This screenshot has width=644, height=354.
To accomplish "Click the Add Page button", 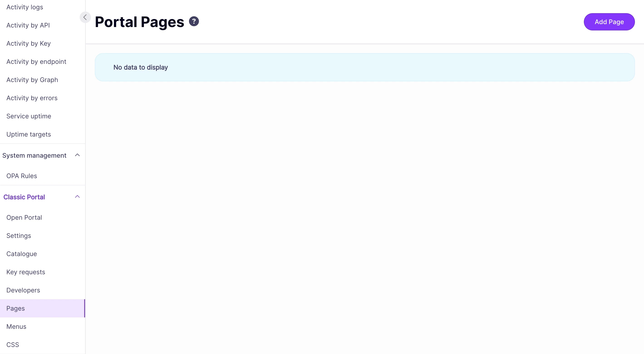I will pyautogui.click(x=609, y=22).
